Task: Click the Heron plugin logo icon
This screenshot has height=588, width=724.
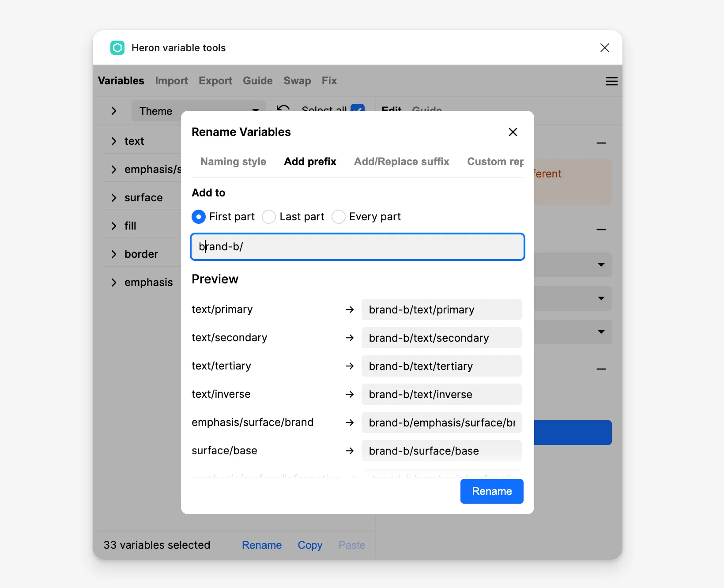Action: pyautogui.click(x=117, y=48)
